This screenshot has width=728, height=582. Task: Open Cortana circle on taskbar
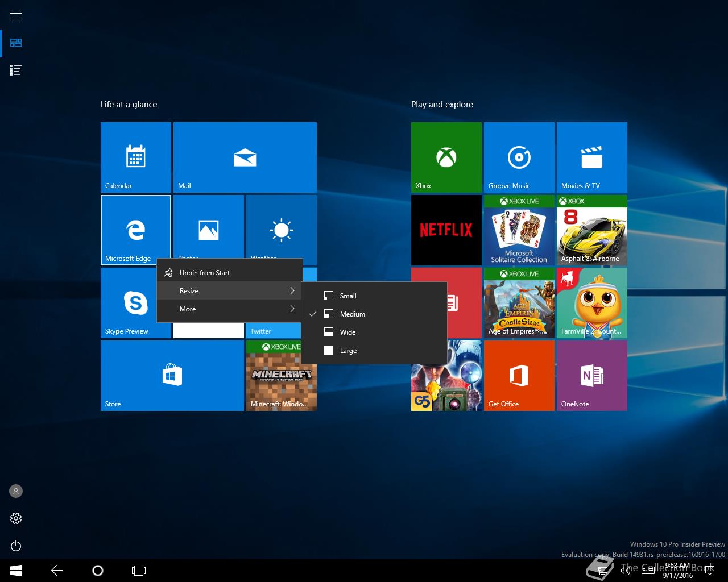click(x=98, y=571)
